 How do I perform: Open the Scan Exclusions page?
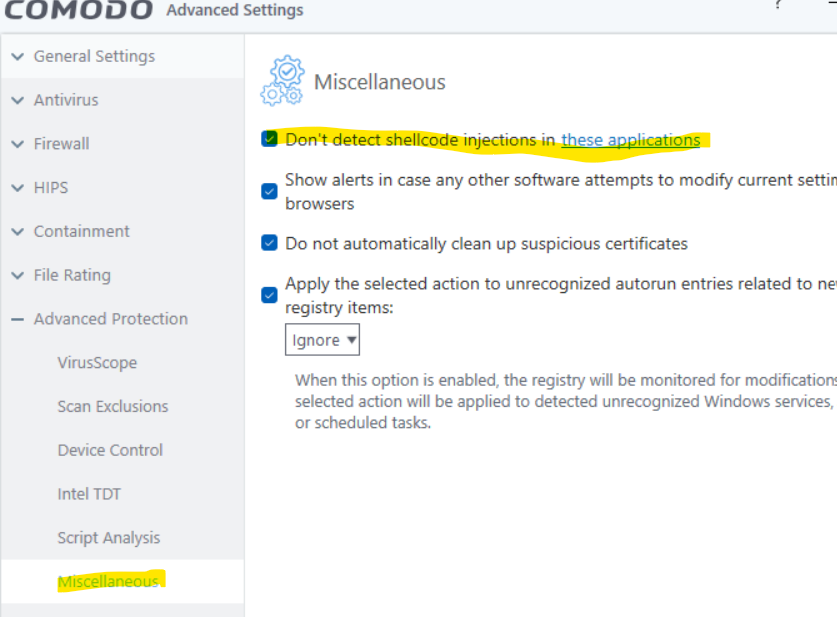[x=110, y=406]
